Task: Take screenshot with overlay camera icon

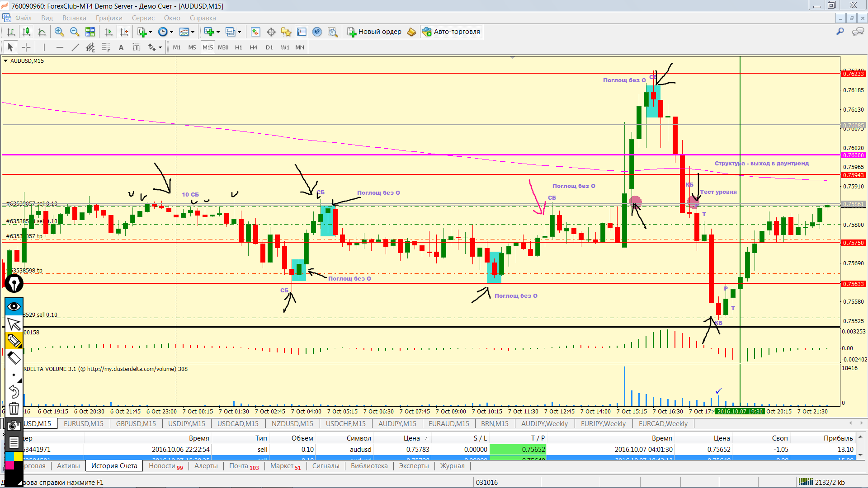Action: (14, 426)
